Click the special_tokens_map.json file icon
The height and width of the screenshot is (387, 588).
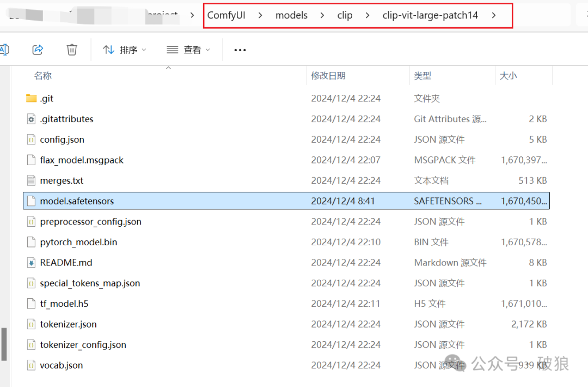pyautogui.click(x=32, y=283)
